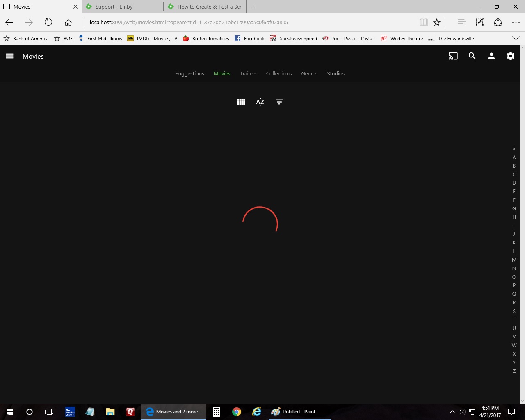This screenshot has height=420, width=525.
Task: Switch to Untitled - Paint window
Action: pyautogui.click(x=299, y=412)
